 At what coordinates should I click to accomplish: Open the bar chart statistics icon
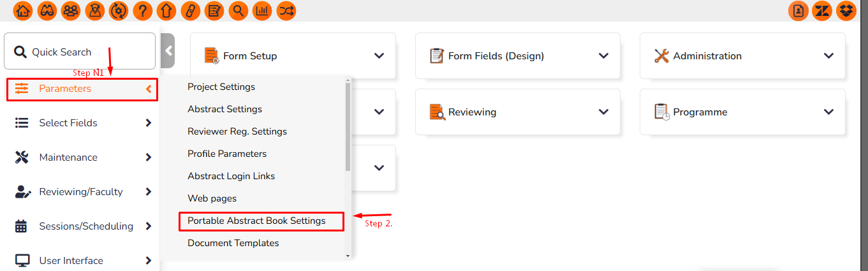262,11
